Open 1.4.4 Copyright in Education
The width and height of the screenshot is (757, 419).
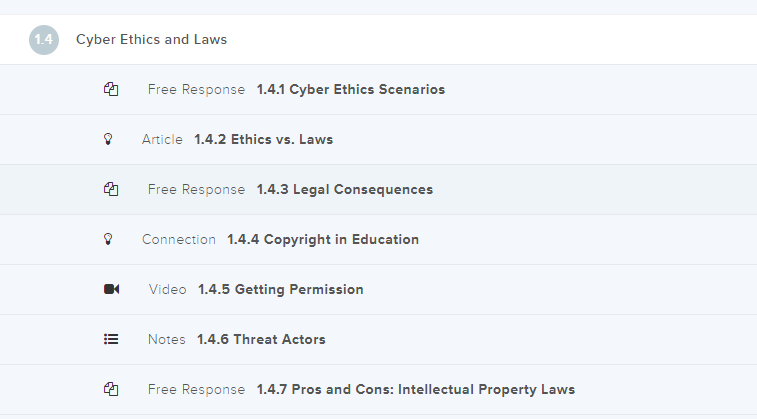[x=323, y=240]
